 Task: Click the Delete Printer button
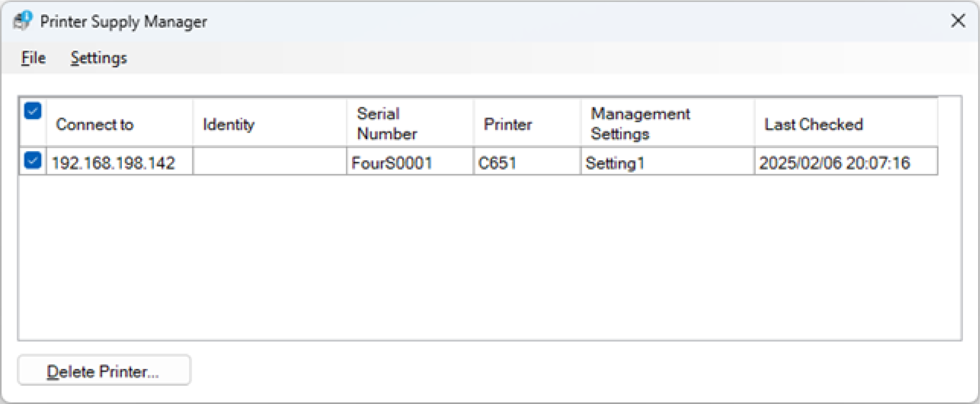coord(104,371)
